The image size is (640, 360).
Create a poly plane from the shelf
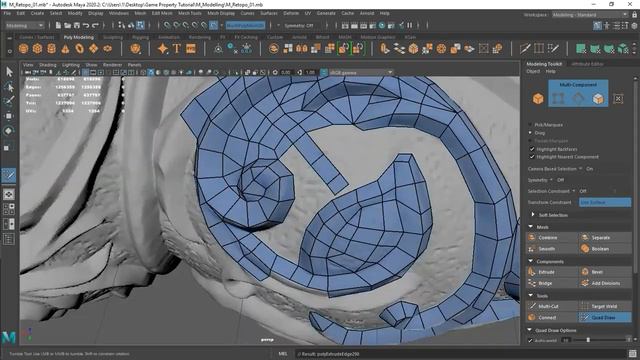(x=93, y=49)
